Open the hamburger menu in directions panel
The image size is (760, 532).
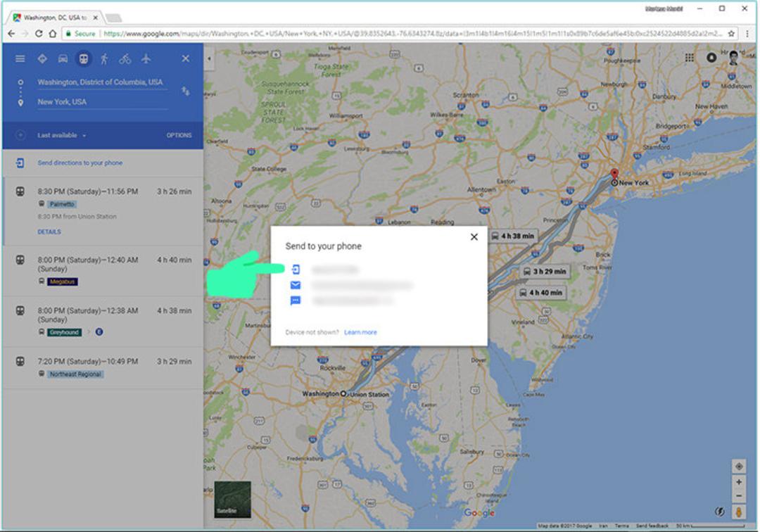20,58
